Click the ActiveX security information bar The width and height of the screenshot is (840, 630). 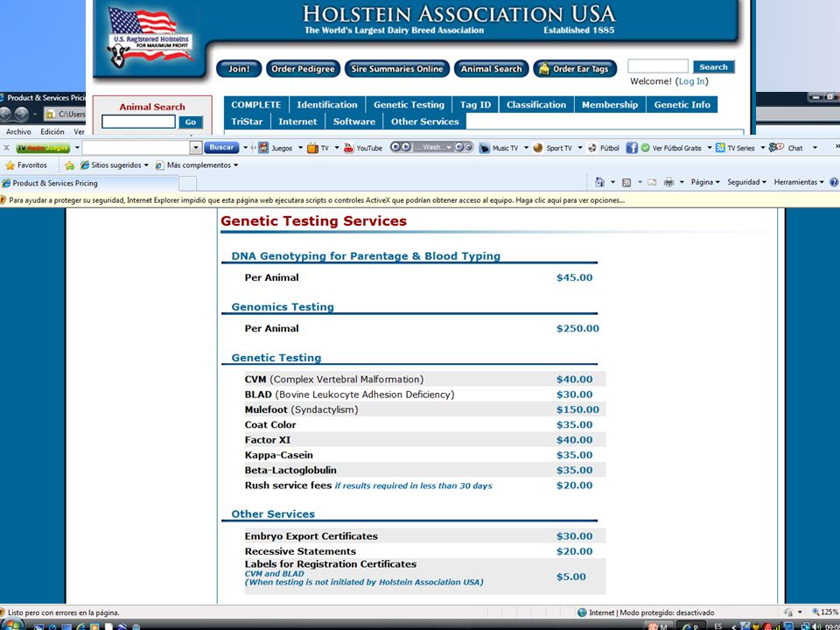pos(420,200)
